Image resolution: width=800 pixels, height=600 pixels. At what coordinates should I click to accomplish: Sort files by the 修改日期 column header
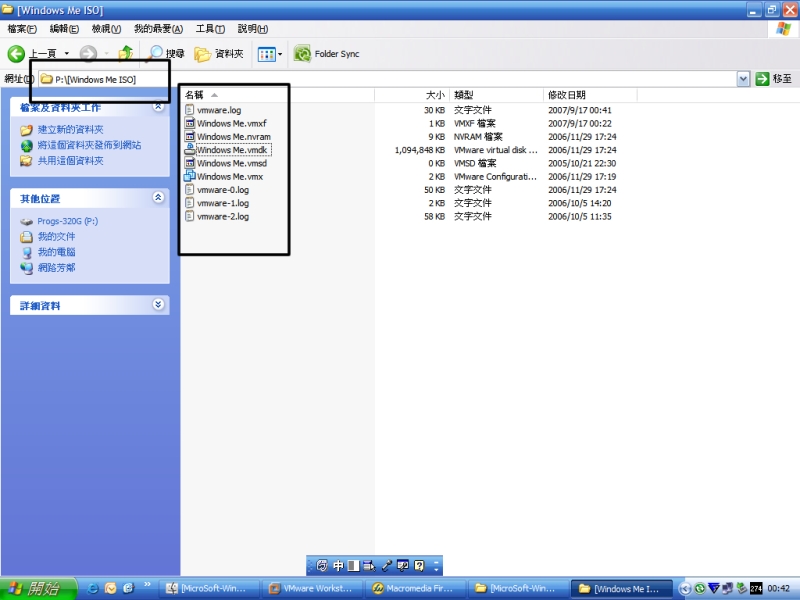tap(590, 95)
